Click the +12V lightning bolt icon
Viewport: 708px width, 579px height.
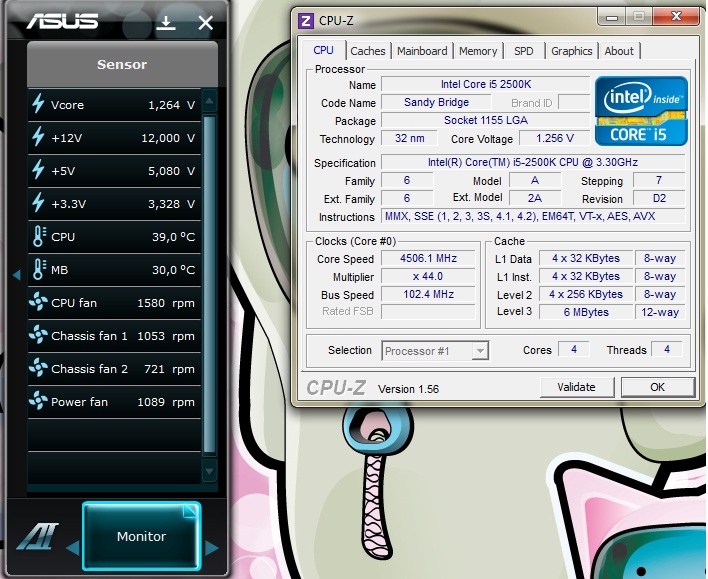point(38,137)
